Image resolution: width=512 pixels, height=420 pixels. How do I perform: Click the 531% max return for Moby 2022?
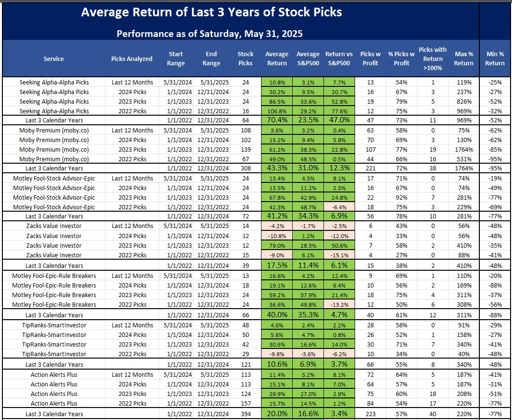coord(464,159)
